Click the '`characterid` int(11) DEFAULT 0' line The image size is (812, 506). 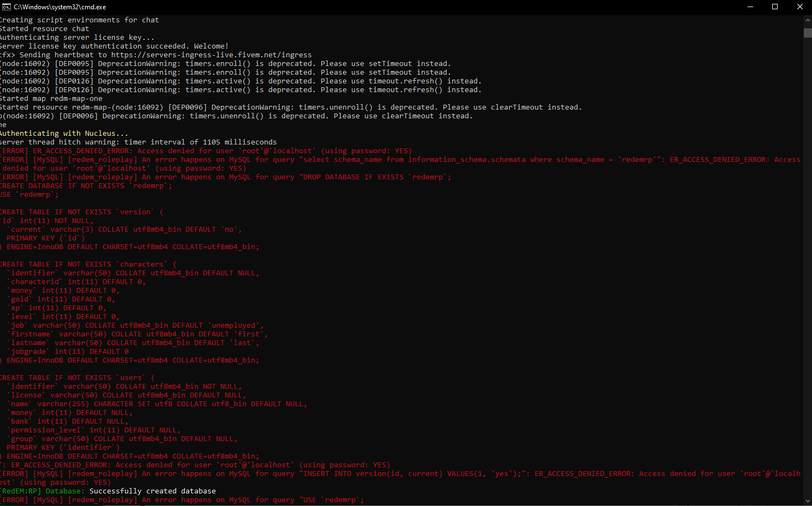click(x=76, y=282)
